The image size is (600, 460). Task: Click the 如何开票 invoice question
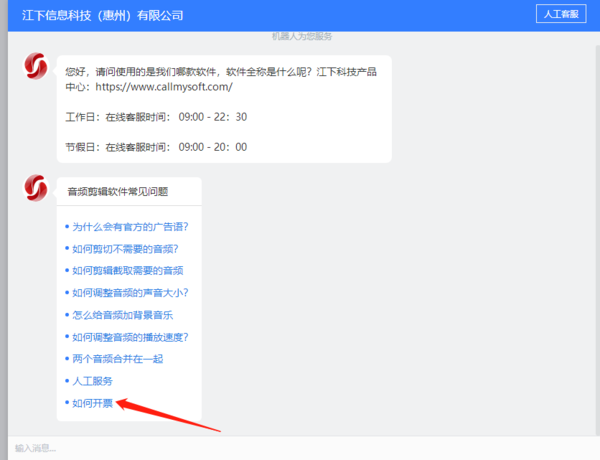click(x=93, y=403)
